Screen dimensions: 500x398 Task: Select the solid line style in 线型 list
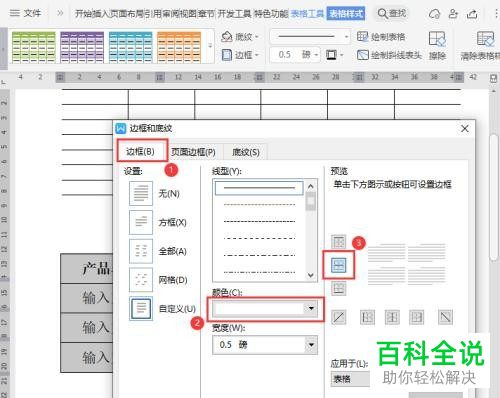pos(259,188)
